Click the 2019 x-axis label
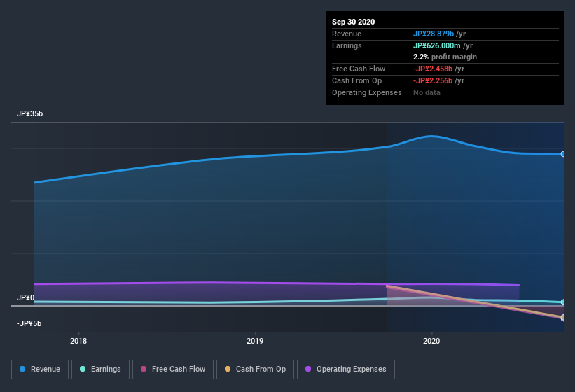Screen dimensions: 575x392 [255, 341]
